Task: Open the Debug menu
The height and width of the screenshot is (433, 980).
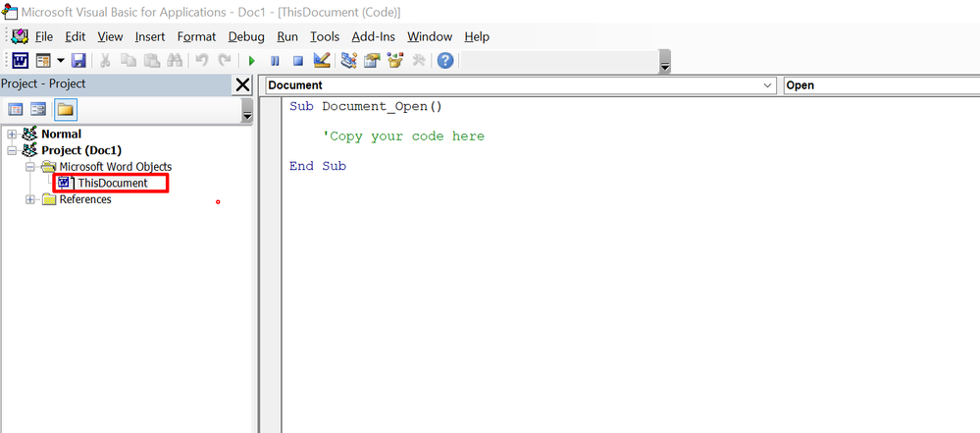Action: pyautogui.click(x=246, y=37)
